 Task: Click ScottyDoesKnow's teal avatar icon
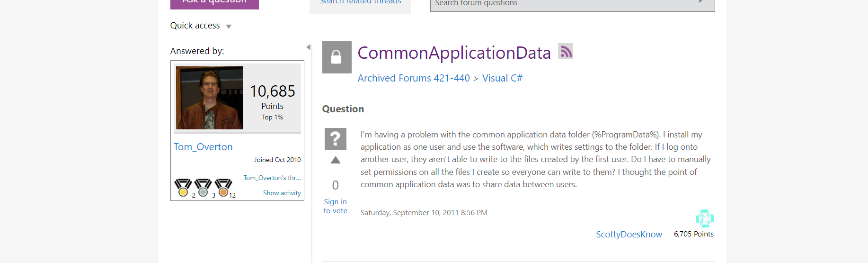[704, 218]
